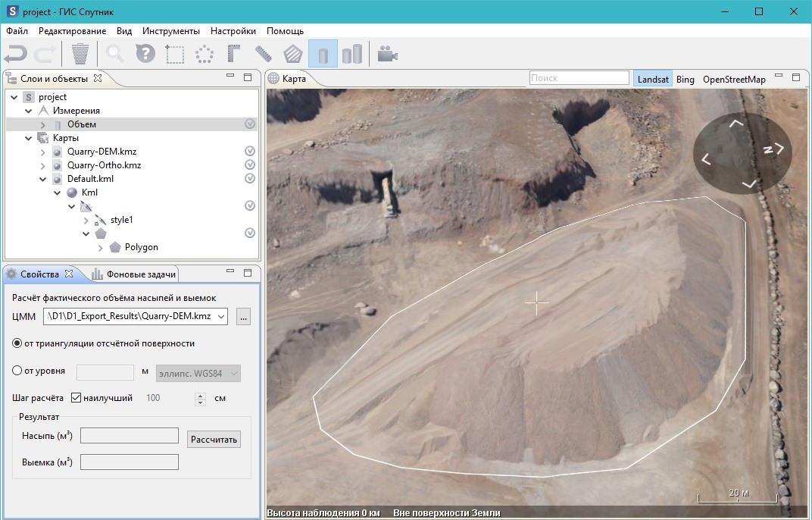Switch basemap to Bing
The width and height of the screenshot is (812, 520).
coord(685,80)
